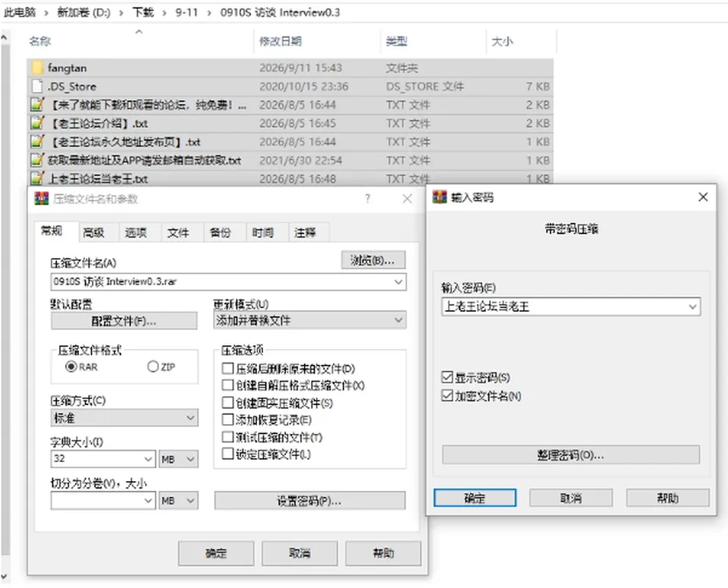Open the 压缩方式 dropdown
Image resolution: width=728 pixels, height=588 pixels.
click(x=190, y=418)
